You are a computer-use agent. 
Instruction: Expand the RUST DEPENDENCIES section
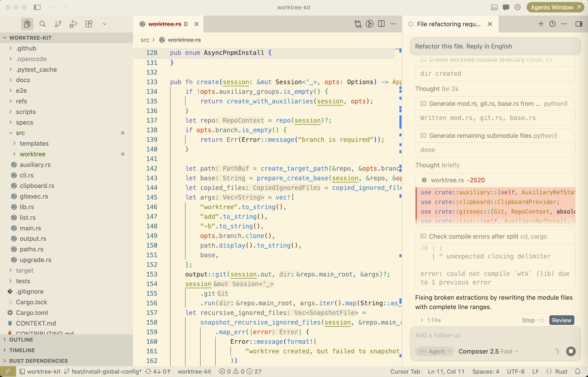point(66,361)
